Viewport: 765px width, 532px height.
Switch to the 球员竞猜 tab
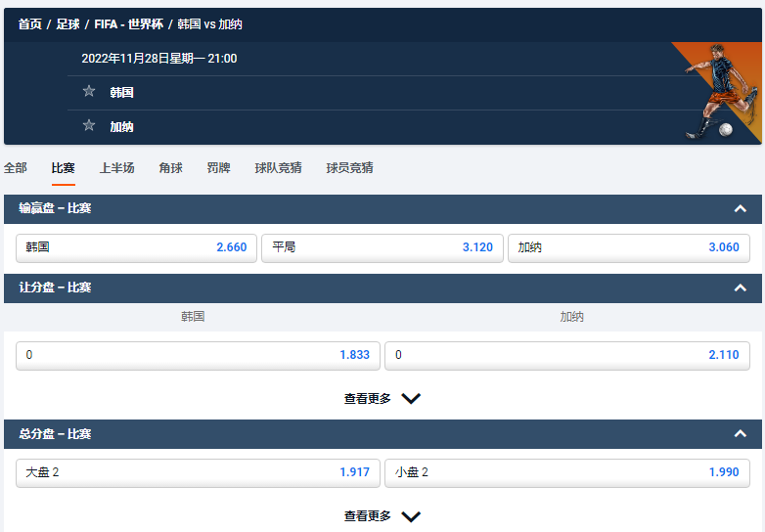click(x=350, y=168)
